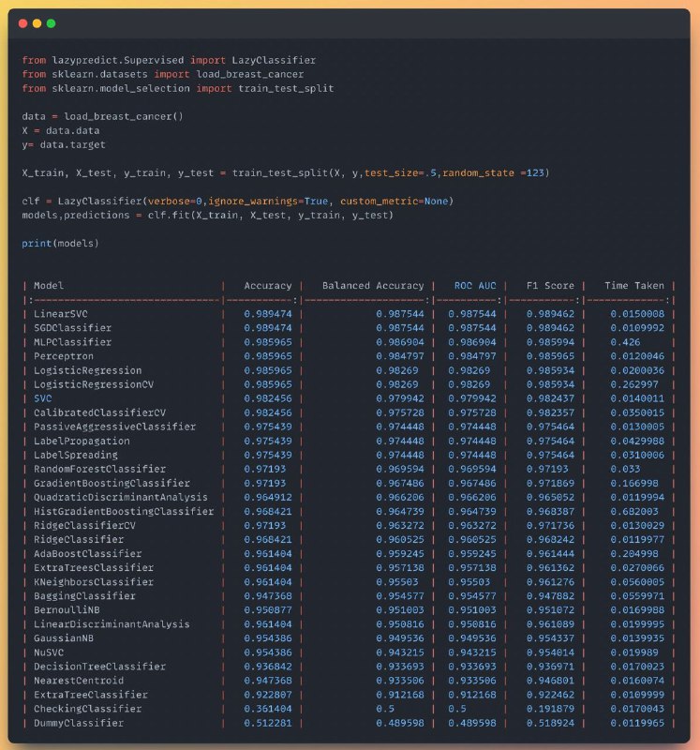The height and width of the screenshot is (750, 700).
Task: Click the red close window dot
Action: coord(22,23)
